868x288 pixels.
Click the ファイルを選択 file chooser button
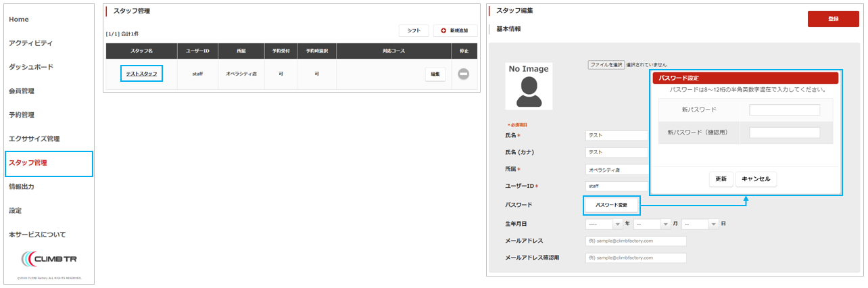(606, 65)
